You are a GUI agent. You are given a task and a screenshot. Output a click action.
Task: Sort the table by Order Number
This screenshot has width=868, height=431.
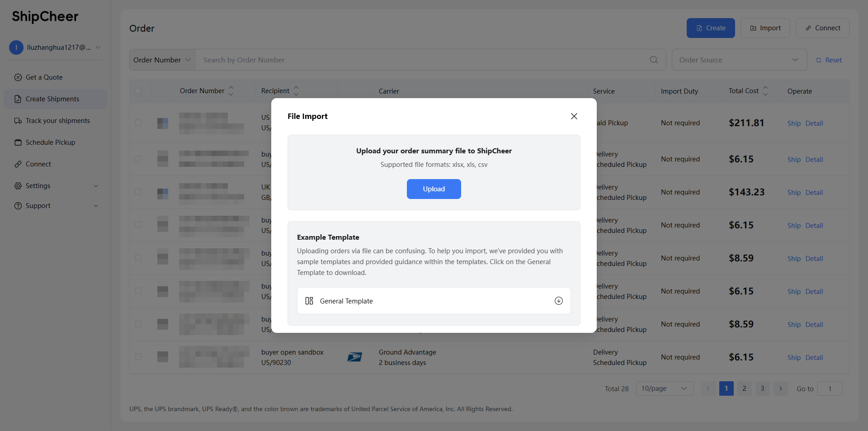tap(231, 91)
